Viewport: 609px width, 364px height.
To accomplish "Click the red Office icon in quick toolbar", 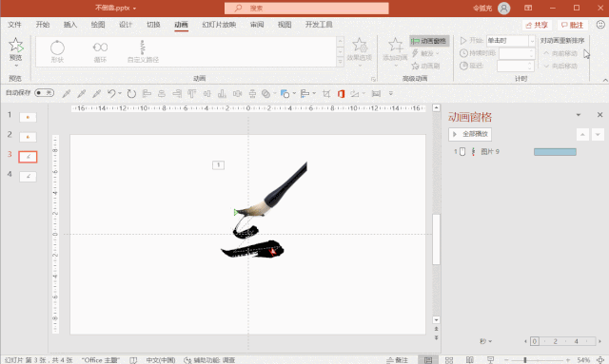I will pyautogui.click(x=341, y=93).
